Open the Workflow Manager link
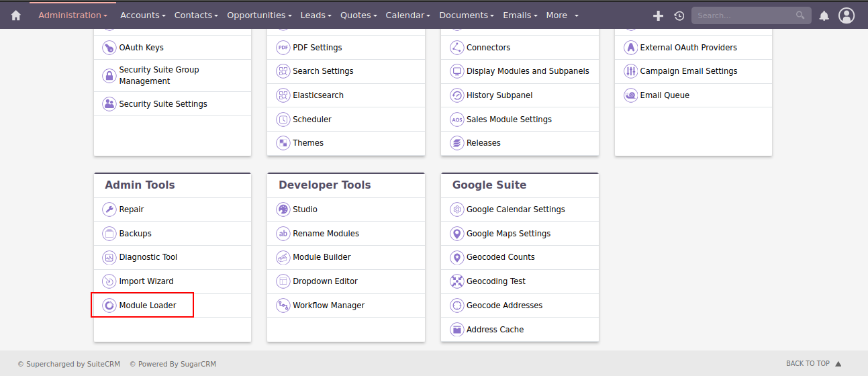 (328, 305)
